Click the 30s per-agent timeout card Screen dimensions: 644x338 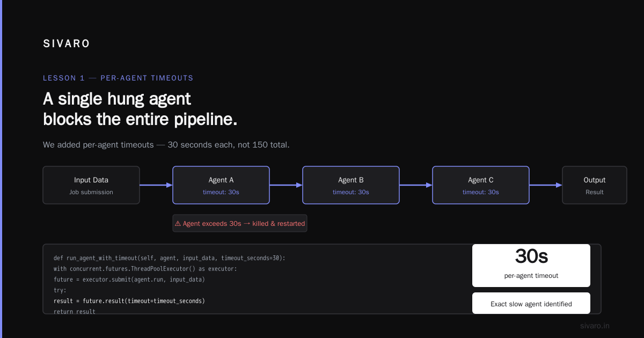(531, 266)
